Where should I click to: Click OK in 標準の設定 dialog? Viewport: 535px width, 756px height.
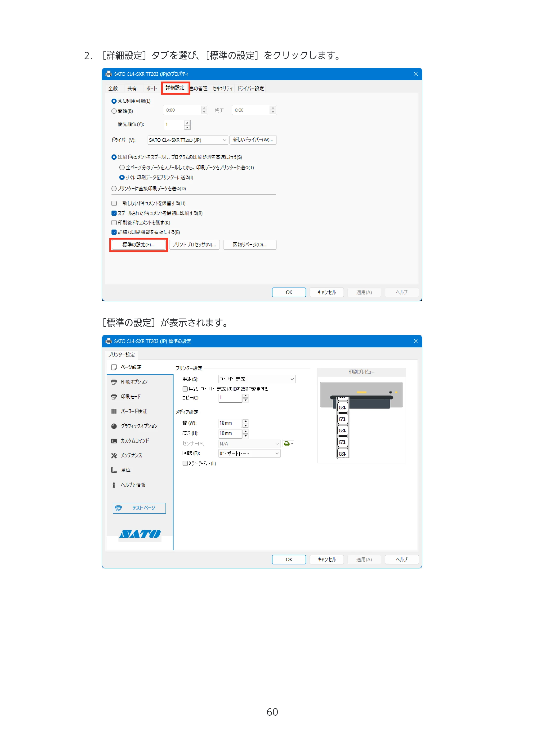288,559
